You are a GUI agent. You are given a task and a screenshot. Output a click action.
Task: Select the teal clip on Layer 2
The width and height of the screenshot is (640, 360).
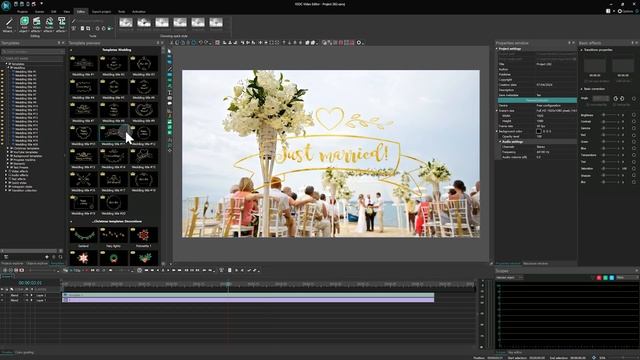(248, 295)
